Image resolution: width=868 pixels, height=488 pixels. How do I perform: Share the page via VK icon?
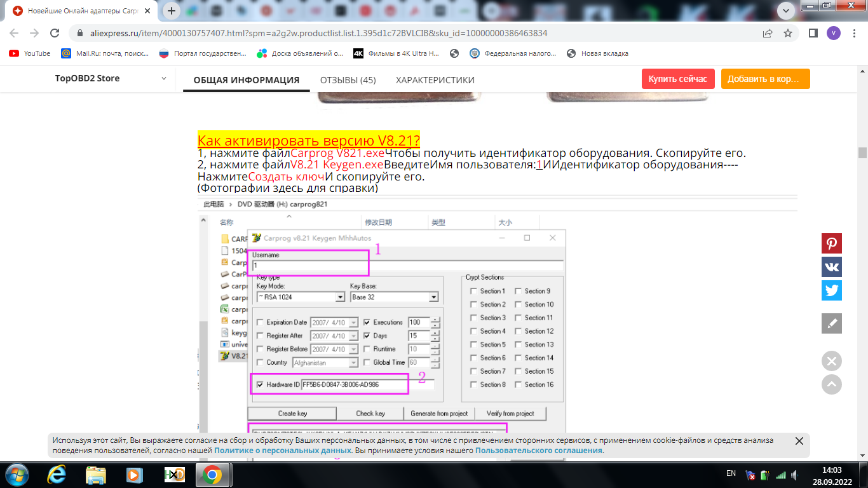pos(832,267)
